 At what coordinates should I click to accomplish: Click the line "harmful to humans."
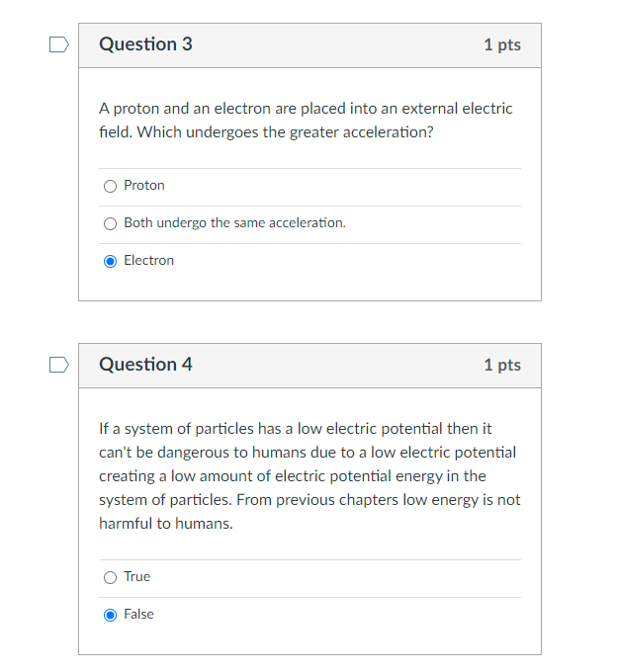tap(166, 524)
